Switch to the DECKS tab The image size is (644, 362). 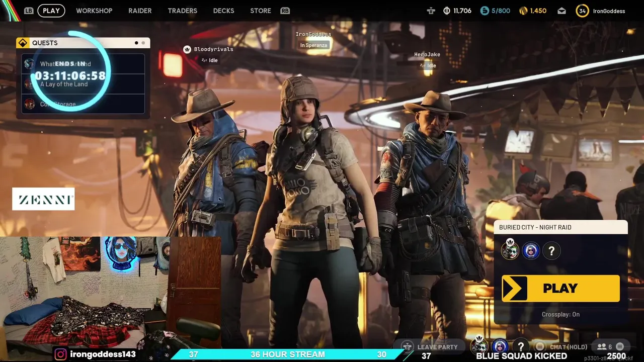223,11
